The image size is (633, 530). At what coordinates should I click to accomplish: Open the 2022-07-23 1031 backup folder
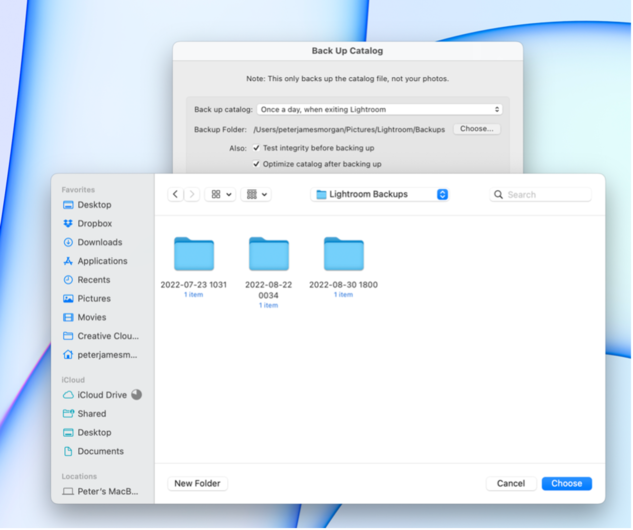pyautogui.click(x=193, y=255)
